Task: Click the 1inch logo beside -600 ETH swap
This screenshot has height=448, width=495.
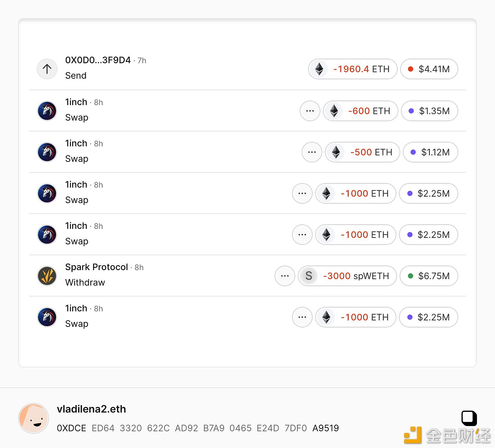Action: pos(47,111)
